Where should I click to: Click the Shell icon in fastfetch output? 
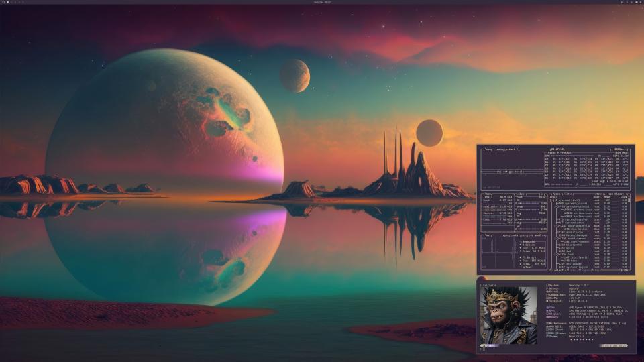pyautogui.click(x=547, y=298)
